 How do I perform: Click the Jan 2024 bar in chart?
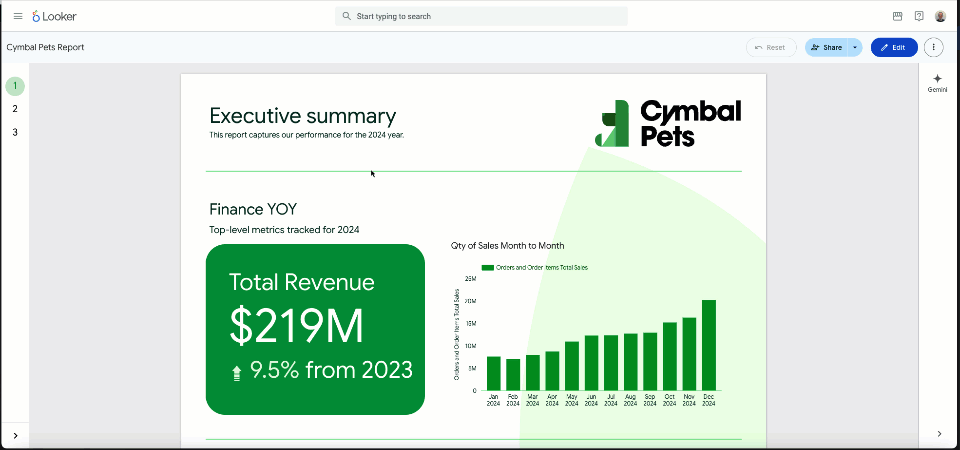tap(493, 373)
